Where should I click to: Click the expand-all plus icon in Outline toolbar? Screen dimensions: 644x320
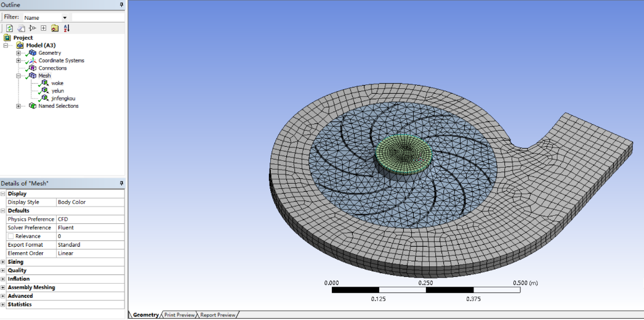43,28
